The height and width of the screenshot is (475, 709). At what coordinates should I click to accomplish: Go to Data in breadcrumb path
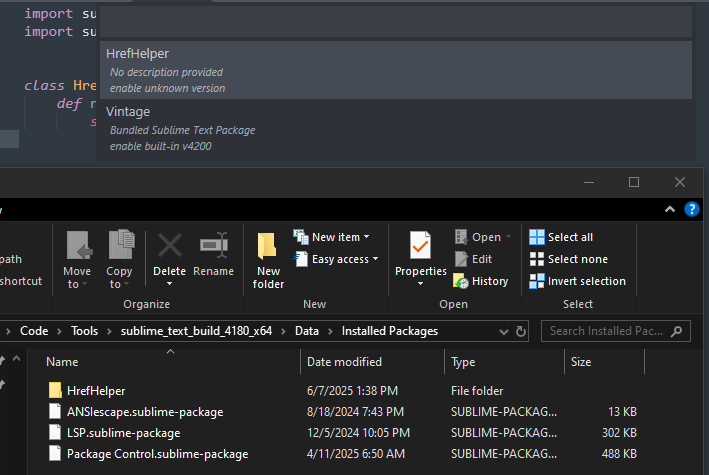307,331
